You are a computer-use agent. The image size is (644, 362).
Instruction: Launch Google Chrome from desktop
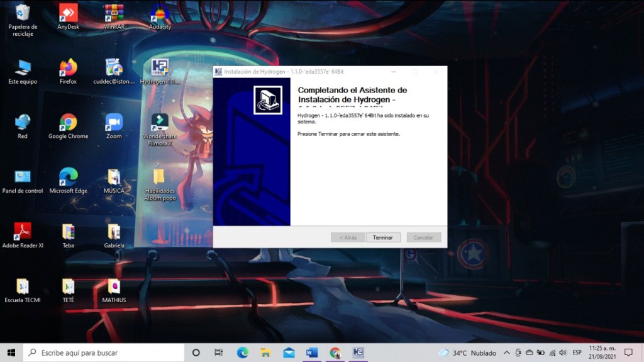[68, 122]
